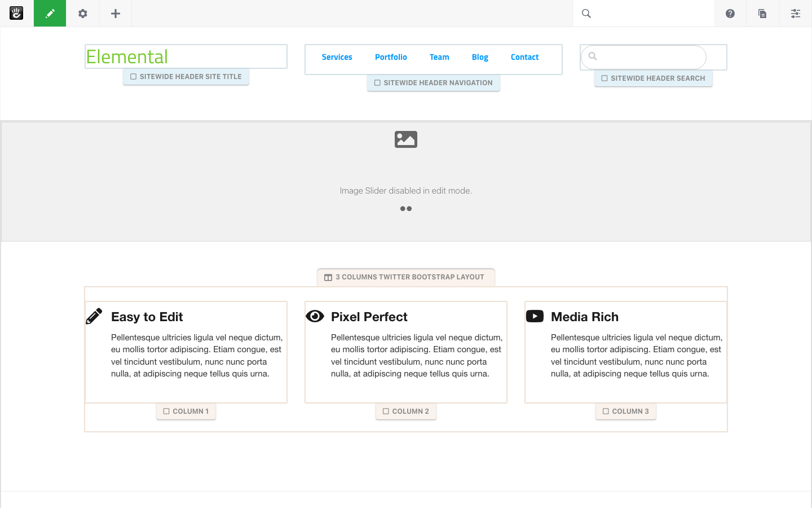Select the Sitewide Header Search area label
This screenshot has width=812, height=508.
point(654,78)
